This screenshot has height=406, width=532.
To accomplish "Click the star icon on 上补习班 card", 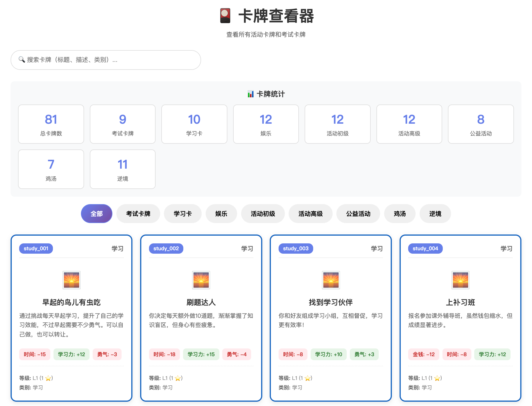I will (x=438, y=378).
